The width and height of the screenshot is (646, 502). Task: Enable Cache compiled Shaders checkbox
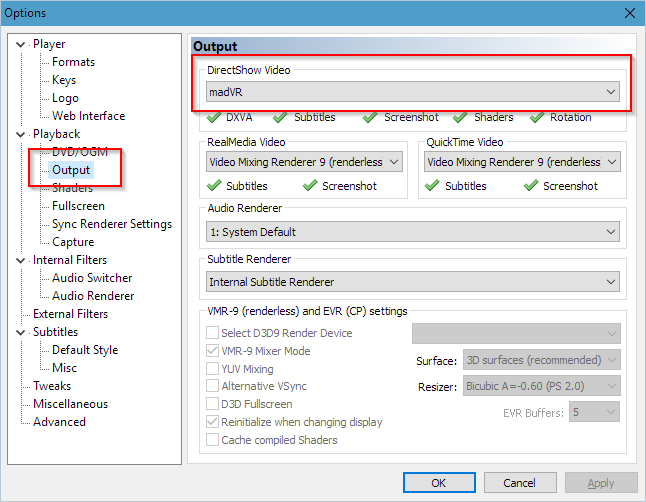[x=213, y=440]
